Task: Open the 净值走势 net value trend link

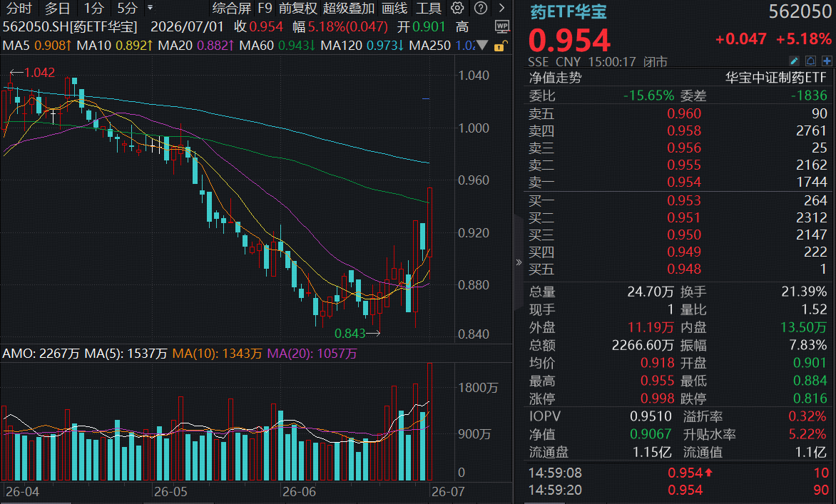Action: point(555,78)
